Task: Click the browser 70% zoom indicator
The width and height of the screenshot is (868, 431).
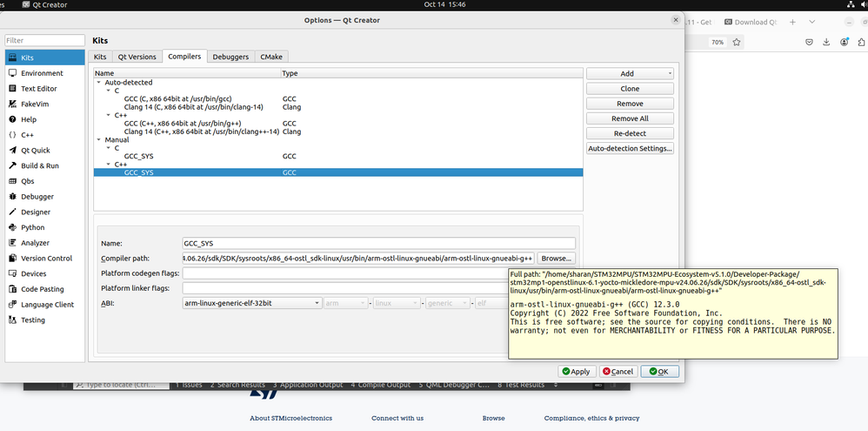Action: 718,42
